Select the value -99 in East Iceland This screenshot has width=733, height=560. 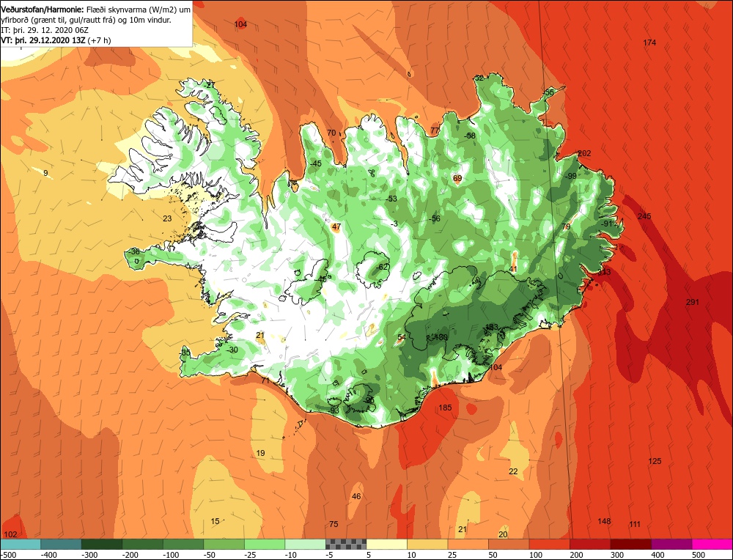pyautogui.click(x=570, y=176)
